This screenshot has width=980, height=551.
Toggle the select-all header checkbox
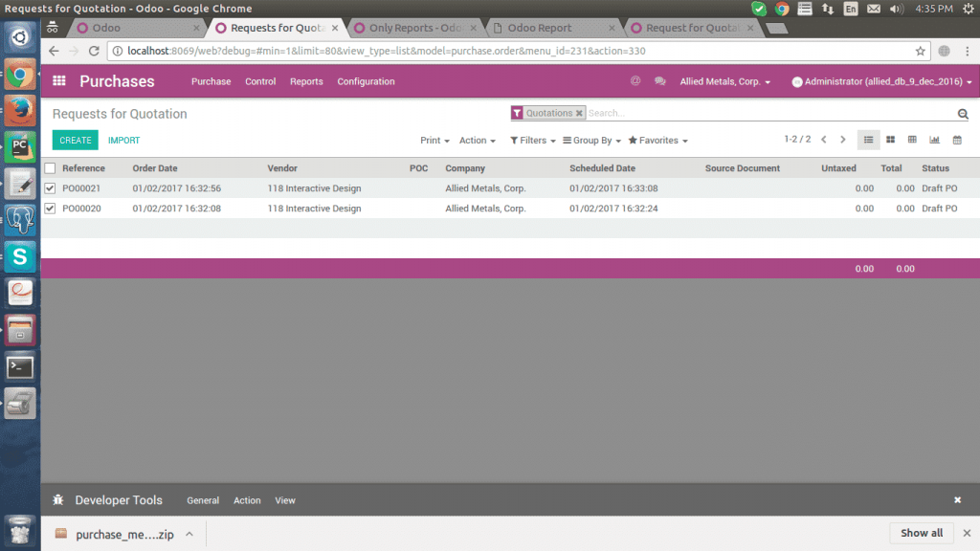click(x=50, y=168)
